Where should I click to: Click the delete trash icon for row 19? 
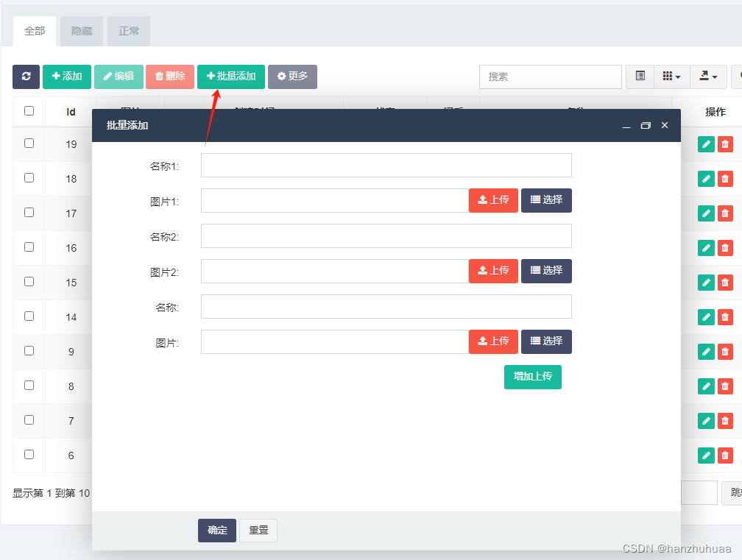pyautogui.click(x=725, y=144)
